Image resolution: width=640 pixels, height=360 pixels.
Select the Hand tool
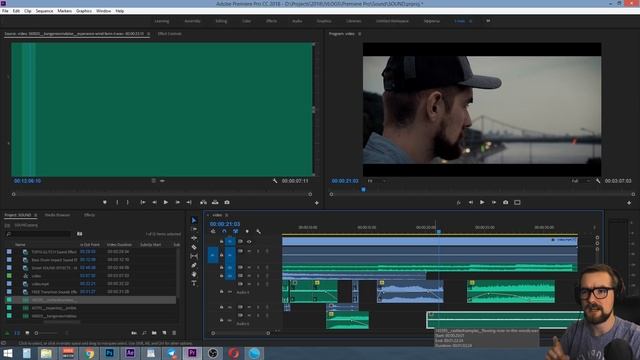pyautogui.click(x=194, y=274)
